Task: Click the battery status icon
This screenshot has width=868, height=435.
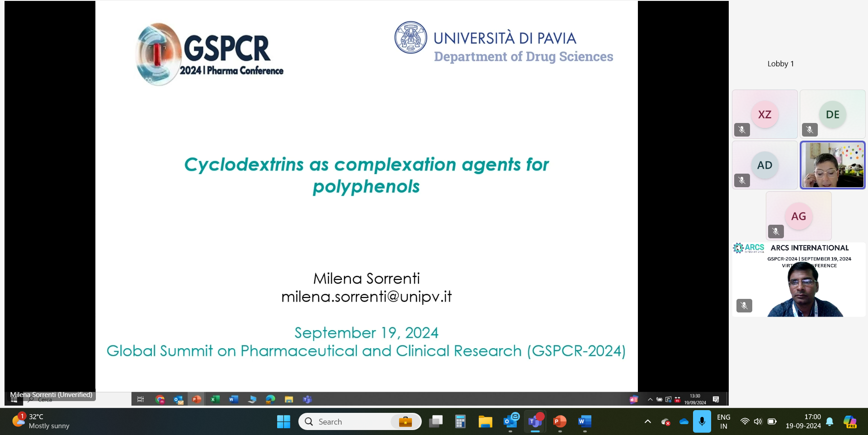Action: (772, 421)
